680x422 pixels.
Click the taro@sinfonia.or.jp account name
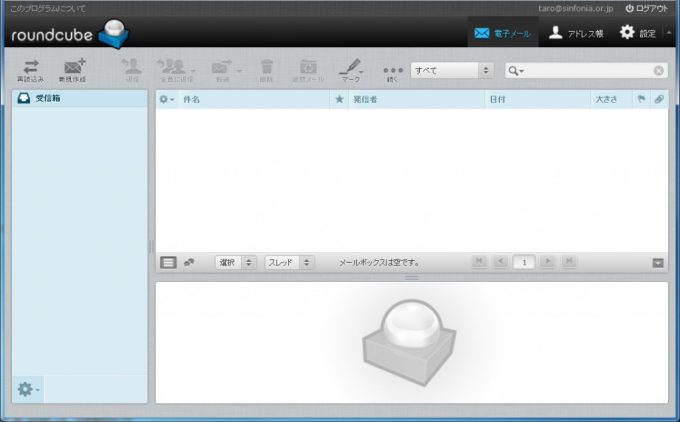pyautogui.click(x=575, y=8)
